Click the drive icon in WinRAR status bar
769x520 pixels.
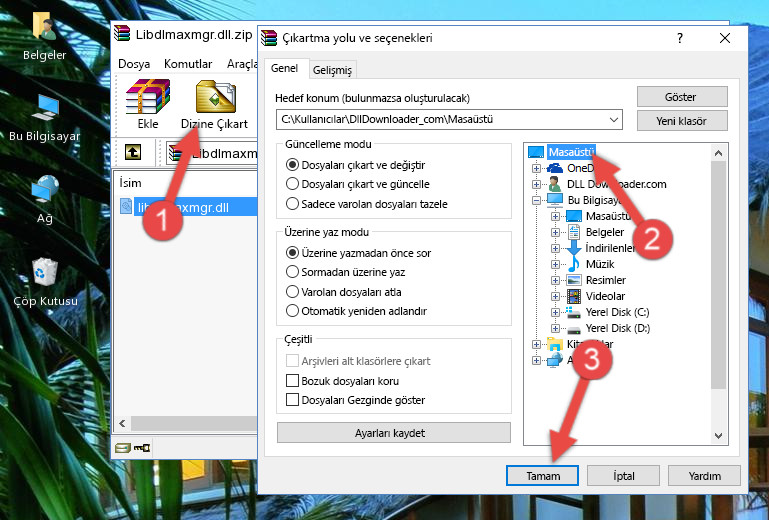click(x=123, y=447)
